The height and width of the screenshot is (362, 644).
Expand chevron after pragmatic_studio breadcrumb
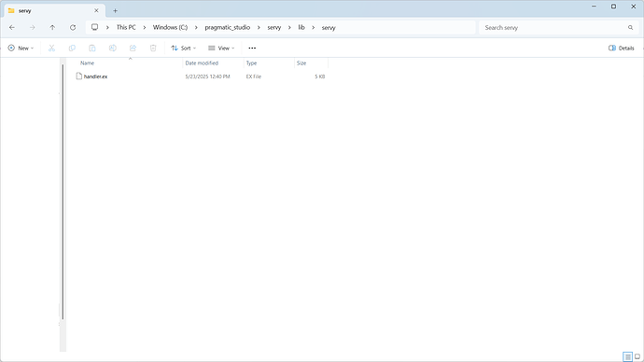coord(259,27)
